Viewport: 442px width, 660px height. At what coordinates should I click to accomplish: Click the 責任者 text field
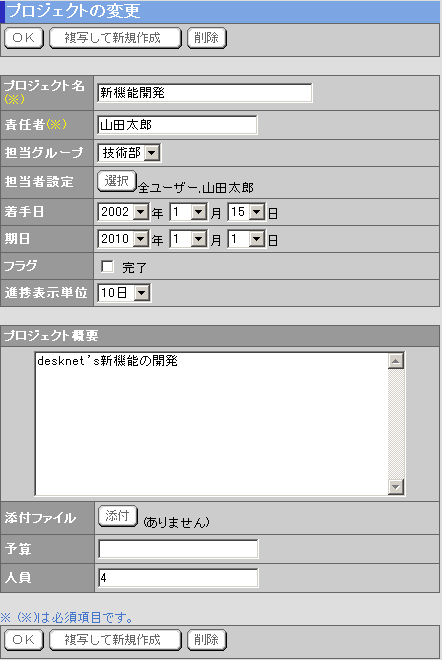177,125
